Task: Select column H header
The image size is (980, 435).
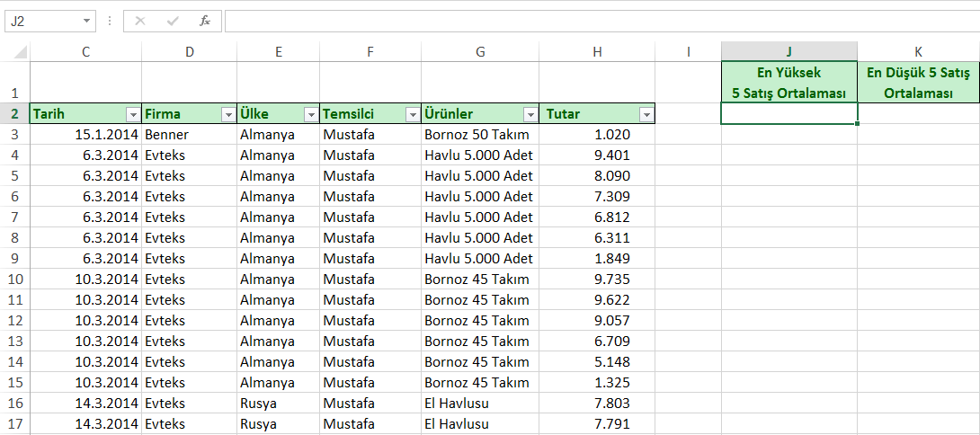Action: tap(597, 52)
